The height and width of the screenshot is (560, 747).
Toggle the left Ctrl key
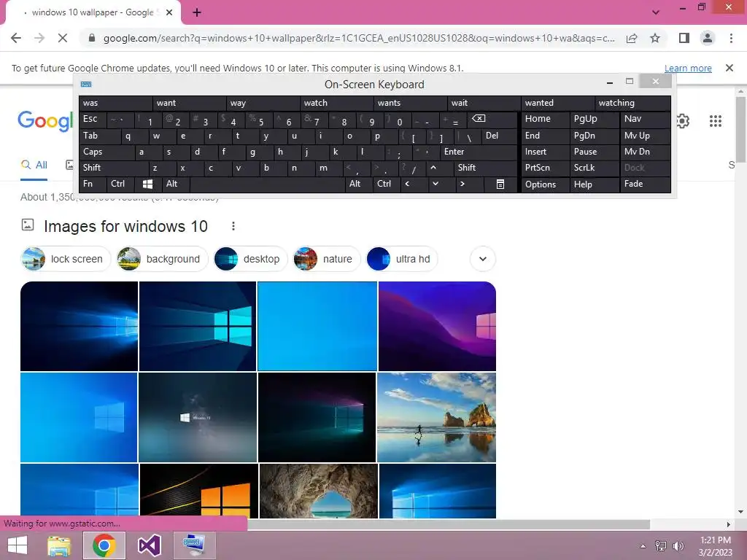tap(120, 184)
